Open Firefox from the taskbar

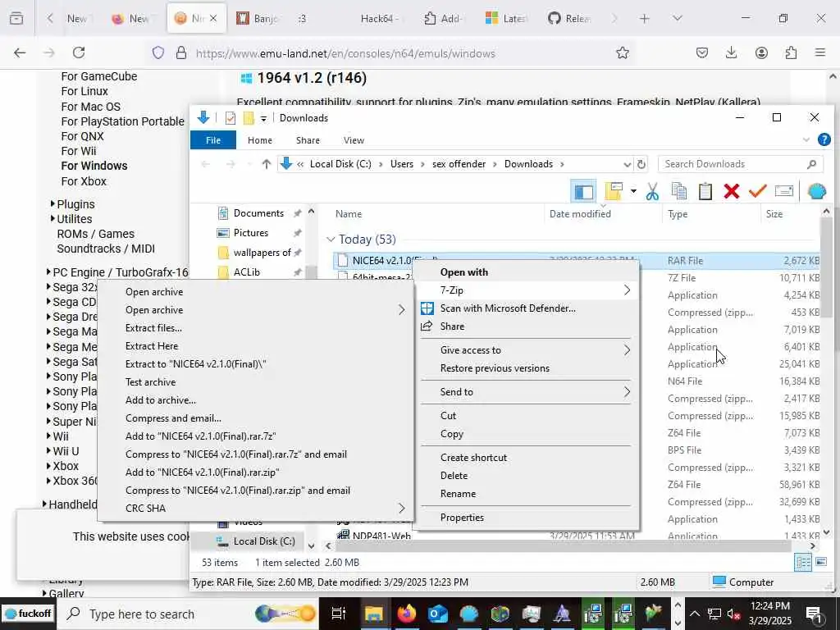(x=407, y=614)
